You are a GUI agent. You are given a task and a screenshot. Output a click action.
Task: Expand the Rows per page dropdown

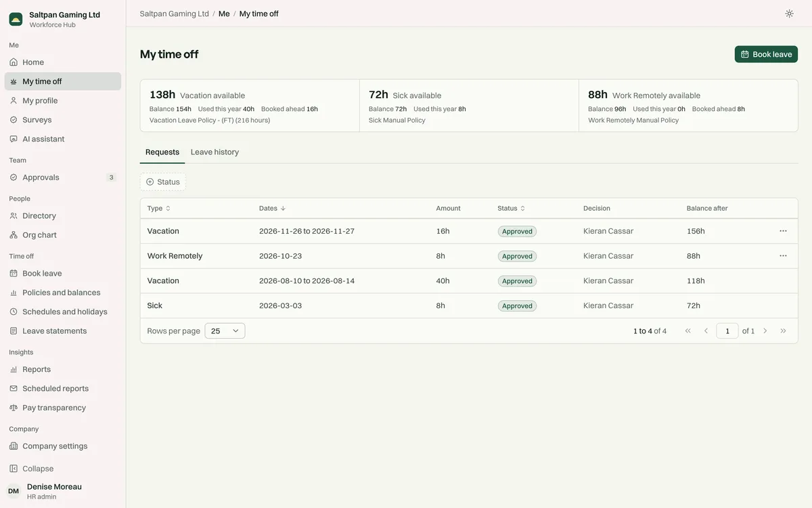[x=225, y=331]
